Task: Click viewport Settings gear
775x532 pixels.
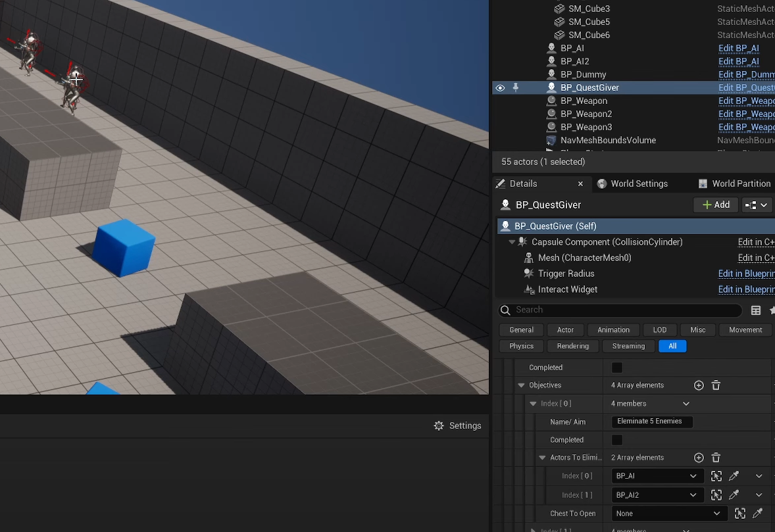Action: (x=457, y=425)
